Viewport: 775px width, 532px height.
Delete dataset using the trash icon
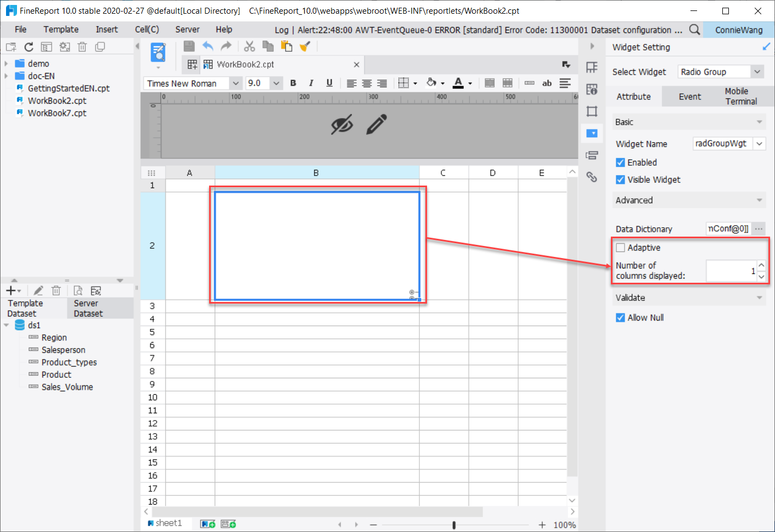56,291
